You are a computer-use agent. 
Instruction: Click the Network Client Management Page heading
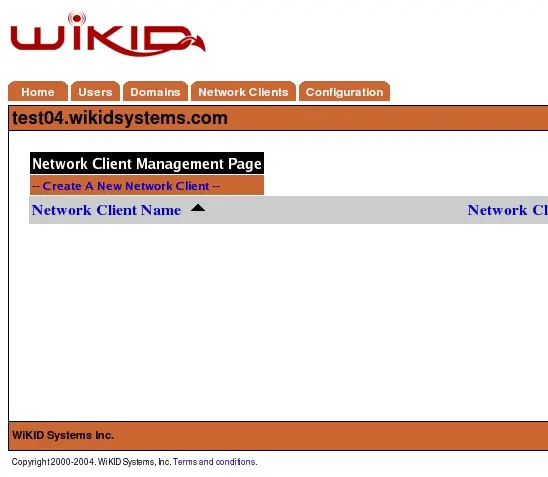tap(147, 164)
